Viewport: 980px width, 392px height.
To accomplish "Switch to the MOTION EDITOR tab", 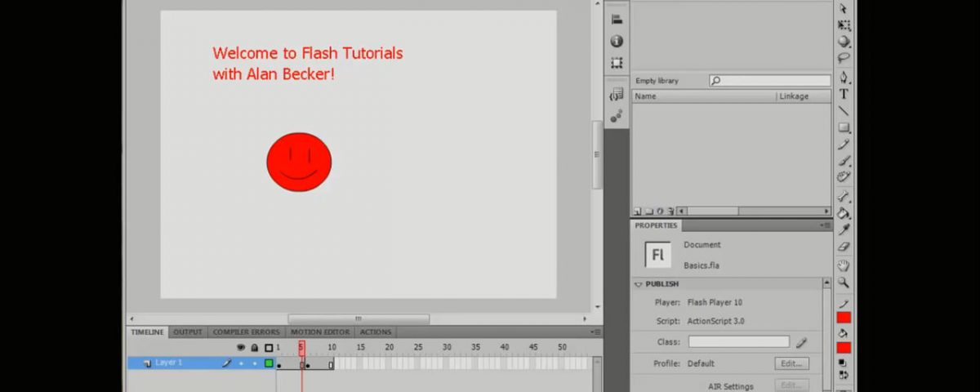I will [320, 332].
